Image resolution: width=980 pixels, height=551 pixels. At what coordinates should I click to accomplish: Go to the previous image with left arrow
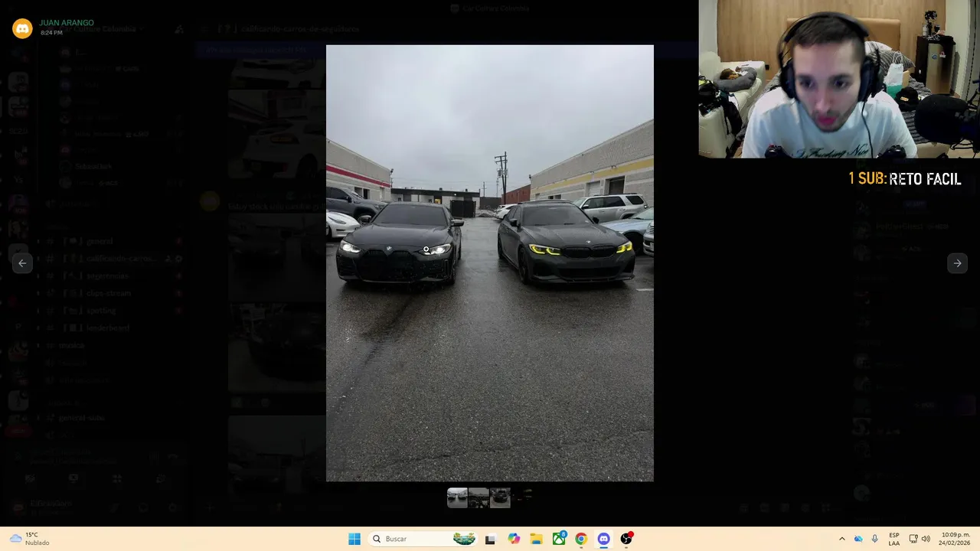[22, 263]
